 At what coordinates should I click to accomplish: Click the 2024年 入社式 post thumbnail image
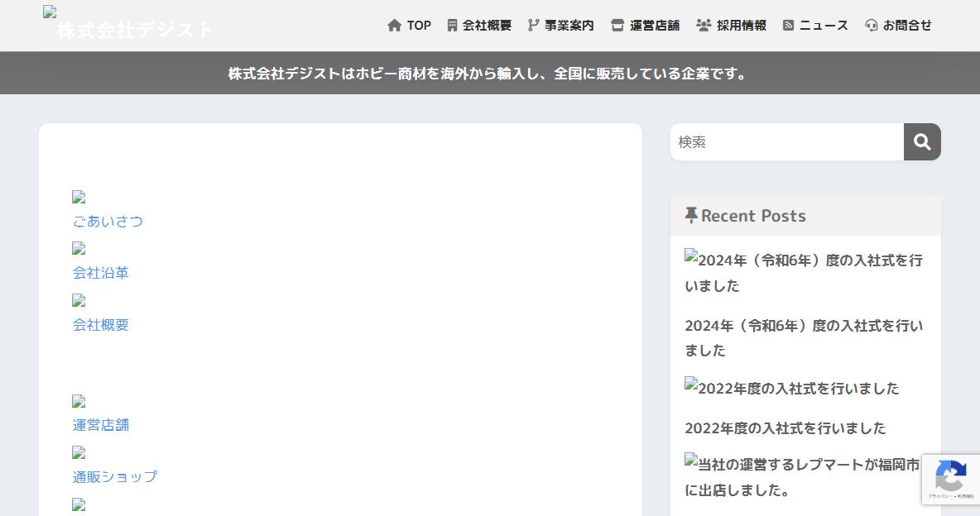804,272
